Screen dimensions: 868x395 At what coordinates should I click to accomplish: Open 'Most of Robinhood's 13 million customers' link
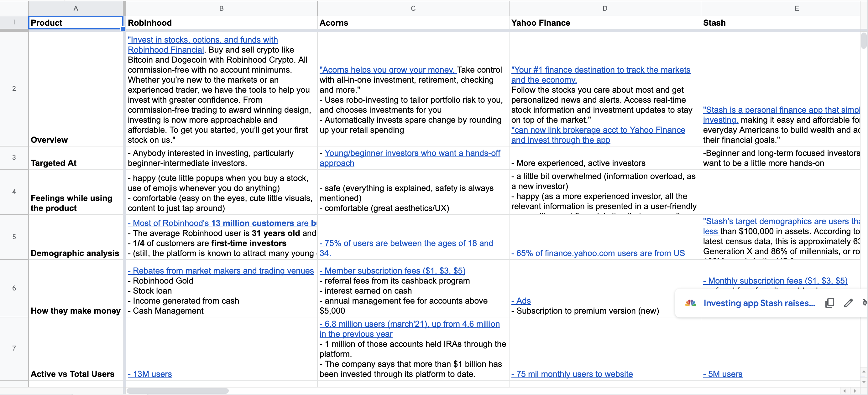222,223
